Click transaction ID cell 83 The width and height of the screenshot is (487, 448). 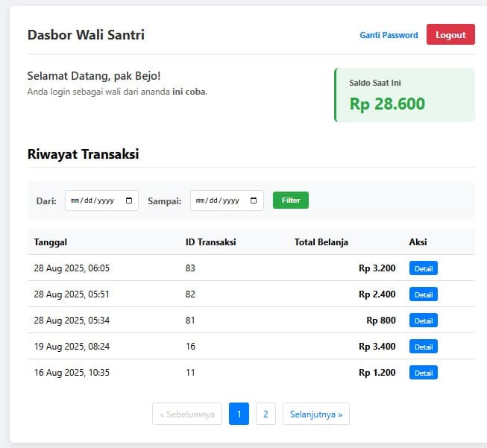click(x=190, y=268)
